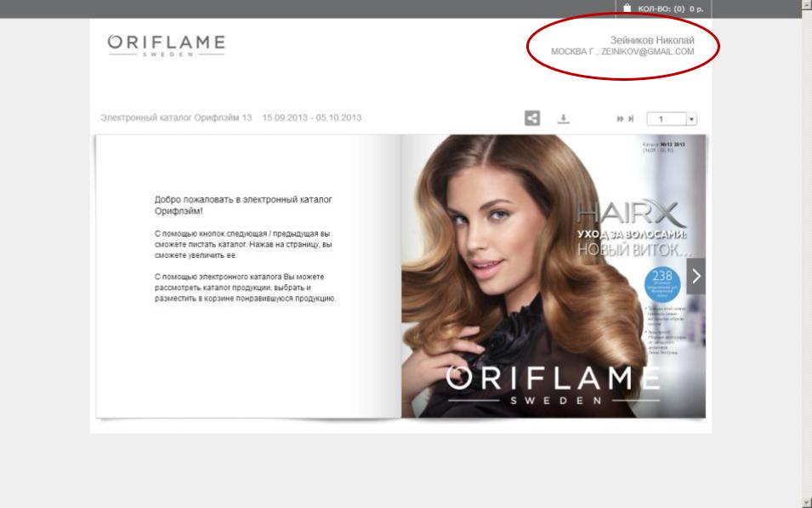Zoom into the HairX catalog cover page
812x508 pixels.
[x=553, y=276]
